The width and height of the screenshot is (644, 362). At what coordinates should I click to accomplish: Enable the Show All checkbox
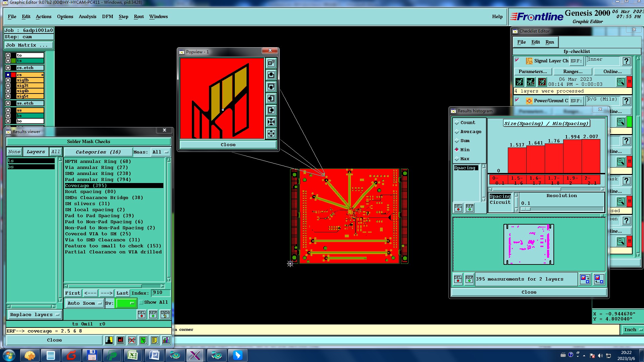click(x=141, y=302)
